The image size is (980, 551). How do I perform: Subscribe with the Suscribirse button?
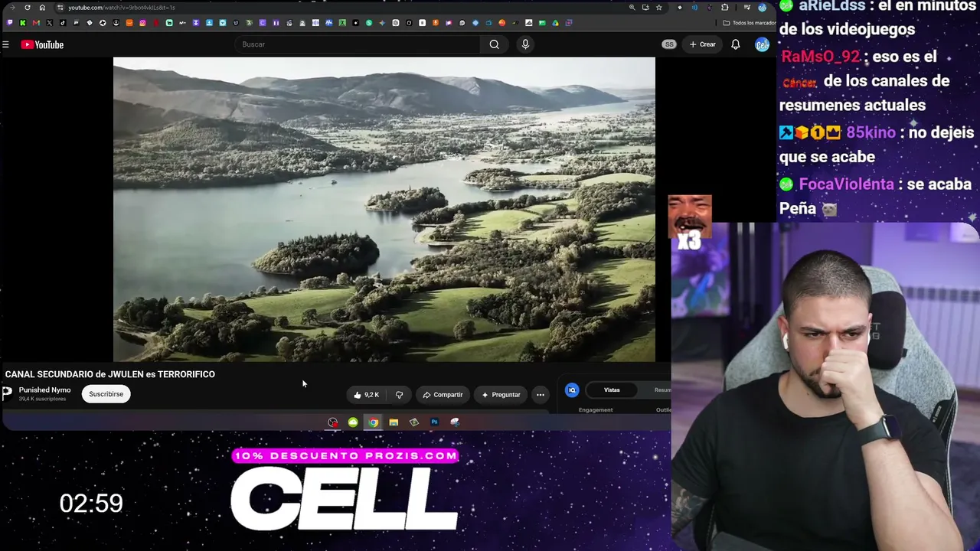(106, 394)
